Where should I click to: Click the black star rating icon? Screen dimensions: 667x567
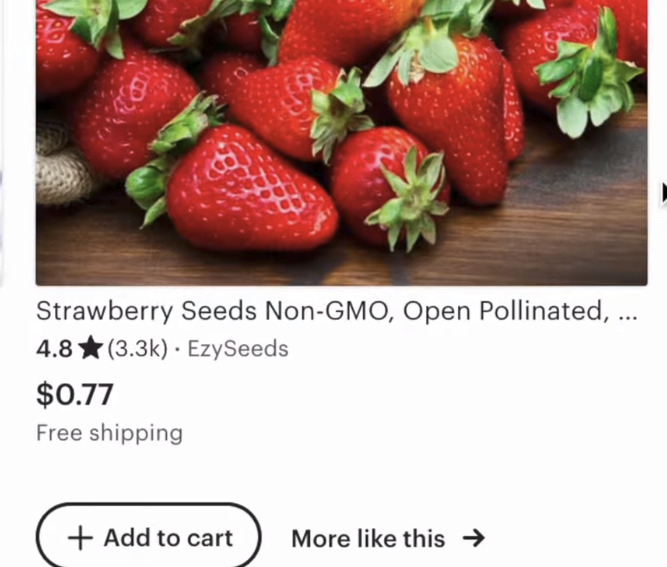[x=90, y=349]
